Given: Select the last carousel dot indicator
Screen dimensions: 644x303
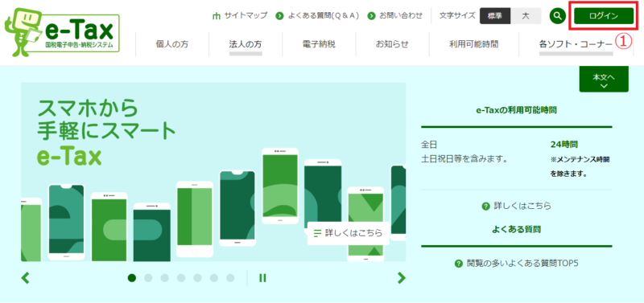Looking at the screenshot, I should point(230,278).
